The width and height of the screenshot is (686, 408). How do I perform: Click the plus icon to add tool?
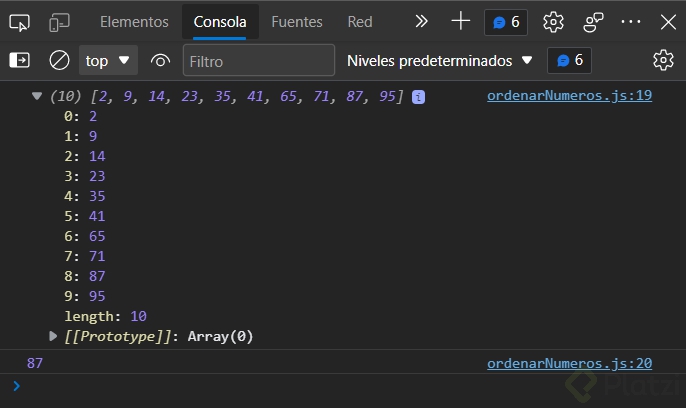click(460, 21)
